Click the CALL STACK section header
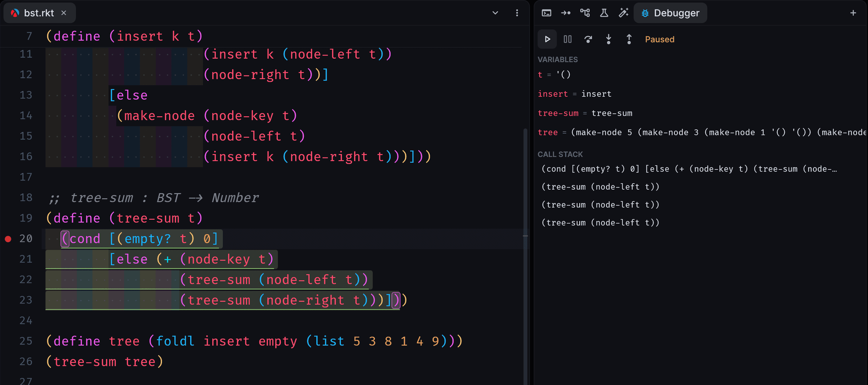Screen dimensions: 868x385 point(560,155)
